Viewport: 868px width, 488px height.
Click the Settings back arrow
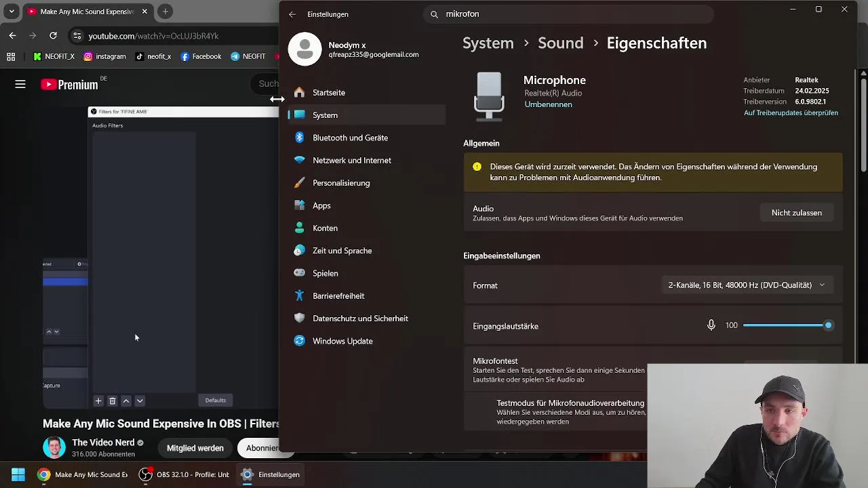pyautogui.click(x=292, y=14)
